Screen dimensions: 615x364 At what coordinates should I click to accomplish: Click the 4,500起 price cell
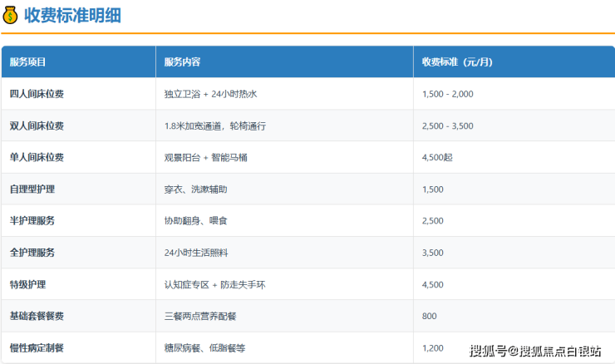[439, 157]
